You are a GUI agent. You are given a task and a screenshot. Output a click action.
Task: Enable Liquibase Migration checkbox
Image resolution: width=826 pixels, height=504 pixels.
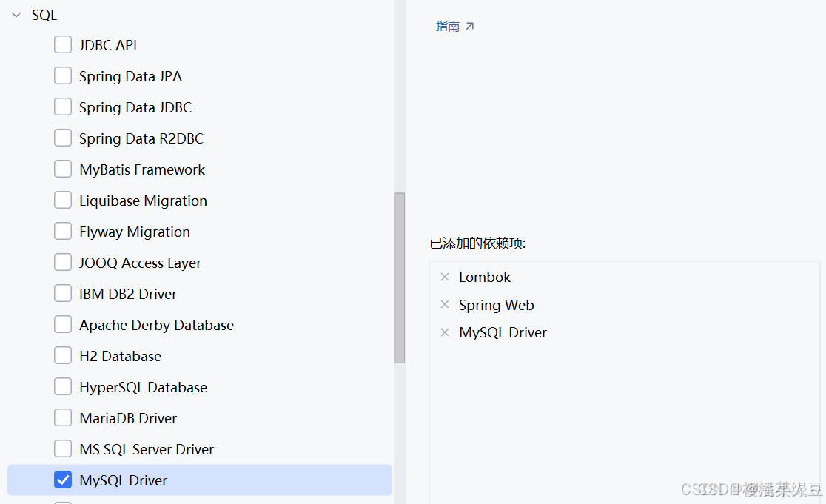(x=63, y=200)
